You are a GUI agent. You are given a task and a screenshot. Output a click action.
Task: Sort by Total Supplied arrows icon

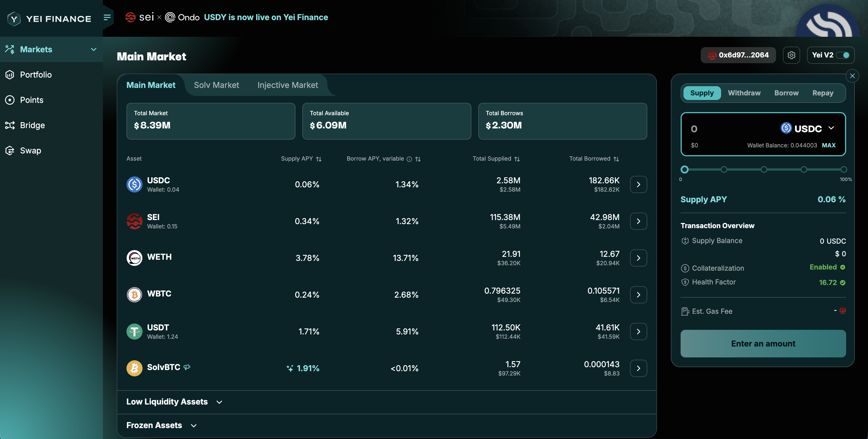(x=517, y=159)
